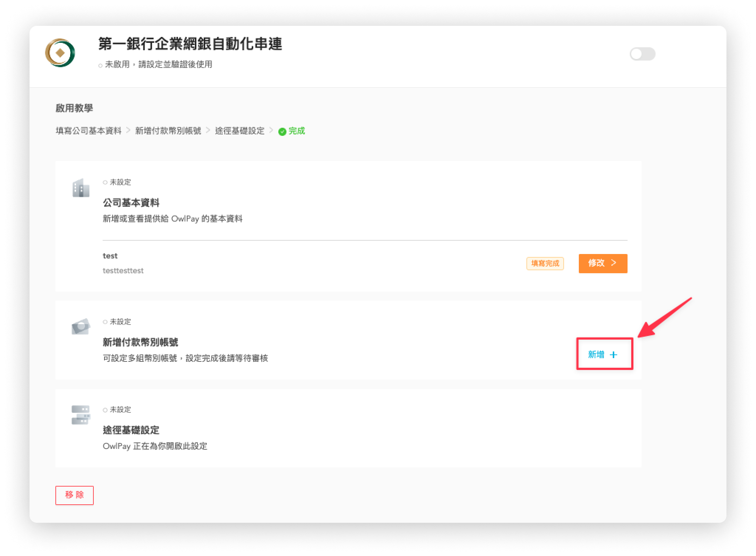Select the 途徑基礎設定 breadcrumb step
The width and height of the screenshot is (756, 556).
240,131
